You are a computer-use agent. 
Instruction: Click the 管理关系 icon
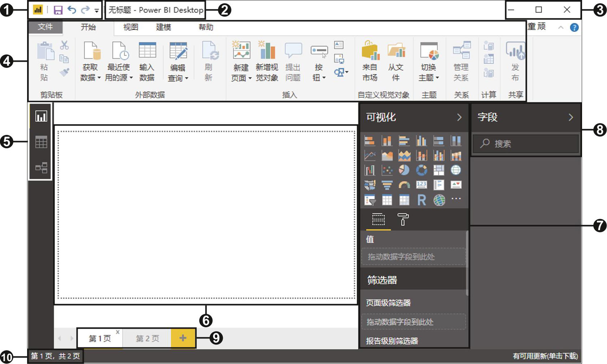pyautogui.click(x=461, y=51)
